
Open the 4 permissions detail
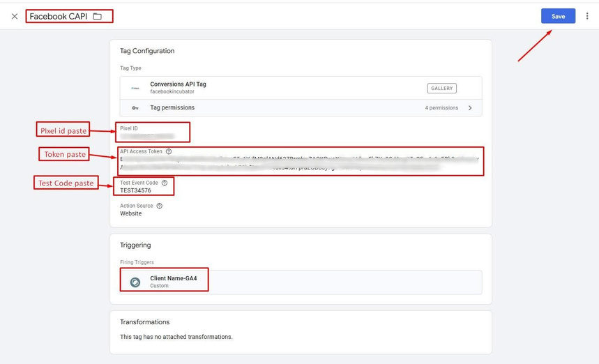[x=441, y=108]
